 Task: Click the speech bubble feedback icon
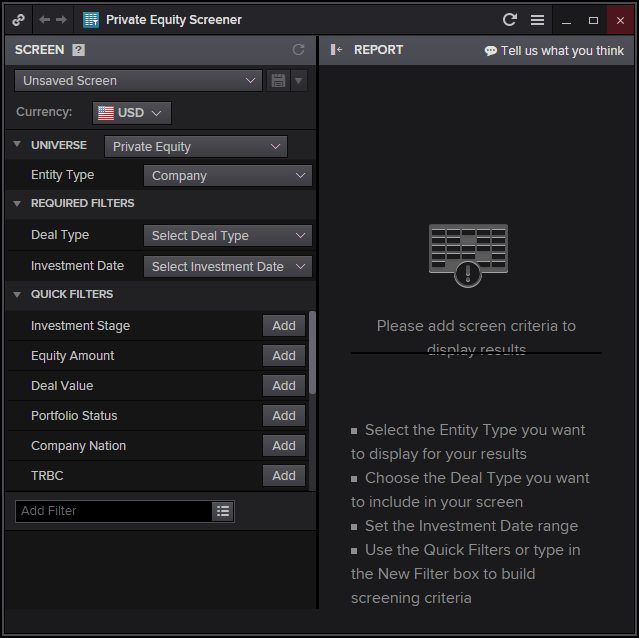click(490, 51)
